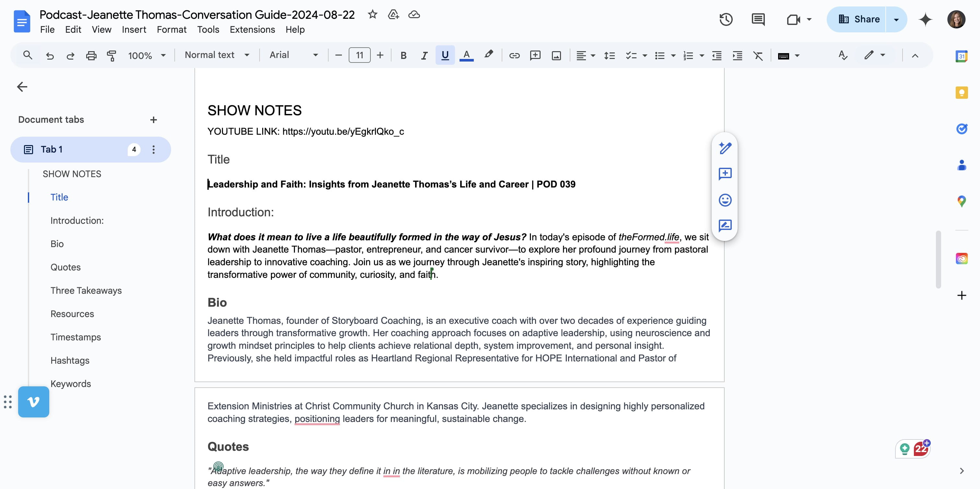980x489 pixels.
Task: Open spelling and grammar check icon
Action: [843, 55]
